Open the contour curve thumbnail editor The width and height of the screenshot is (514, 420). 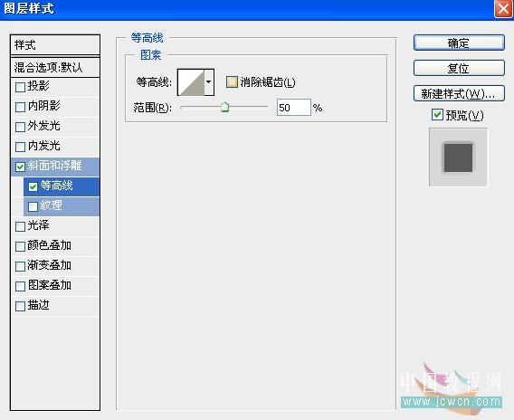(x=191, y=82)
